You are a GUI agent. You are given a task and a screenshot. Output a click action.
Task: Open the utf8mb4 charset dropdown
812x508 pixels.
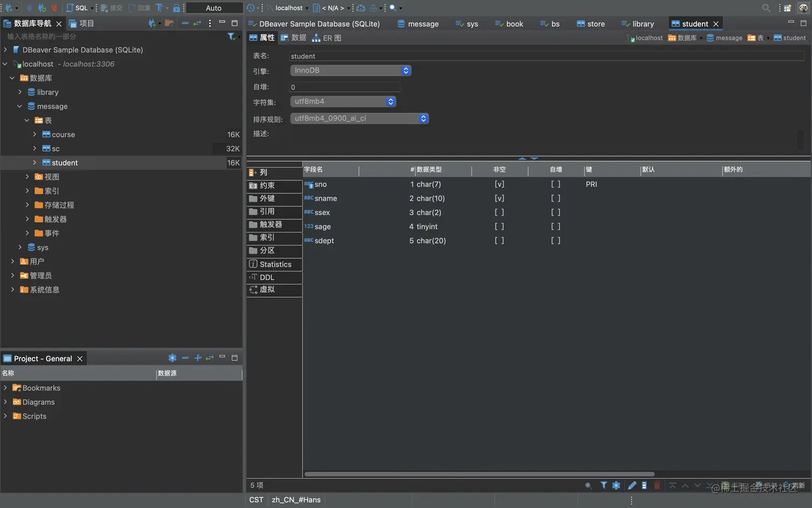click(x=343, y=102)
